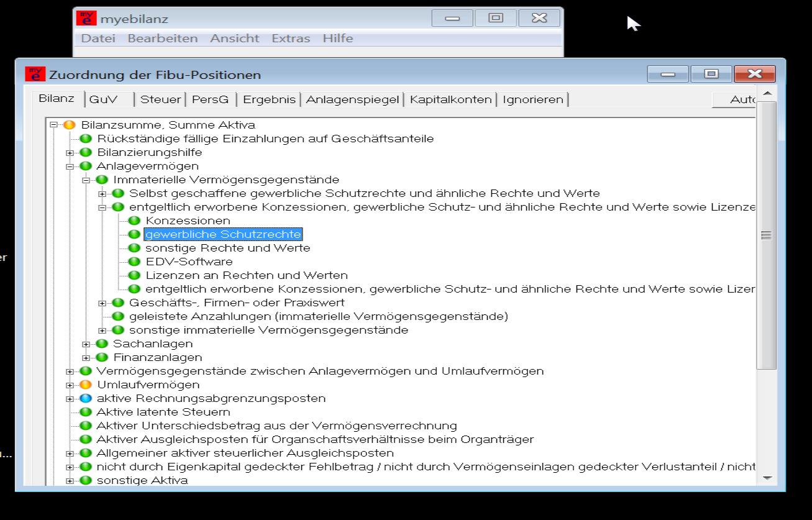Expand the Sachanlagen node

tap(86, 344)
